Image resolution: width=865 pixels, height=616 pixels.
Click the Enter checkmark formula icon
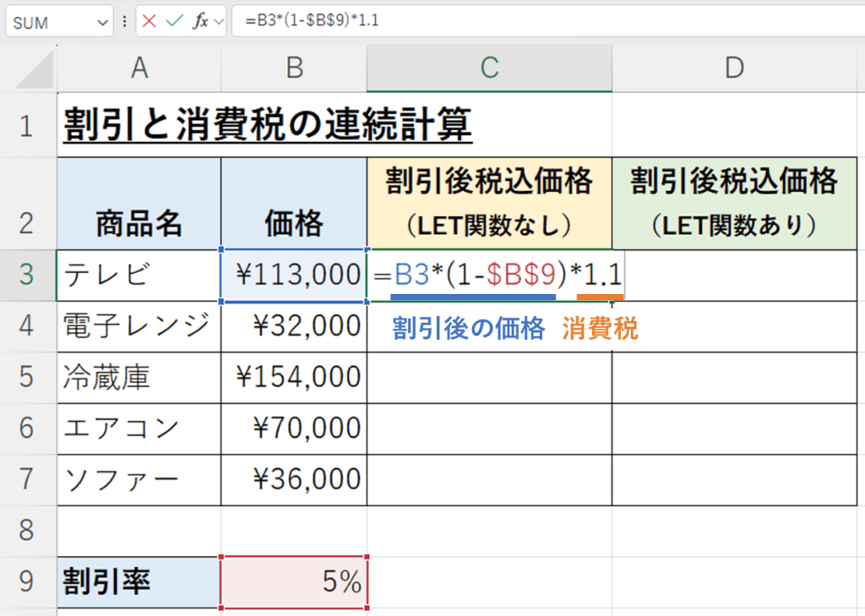click(175, 21)
